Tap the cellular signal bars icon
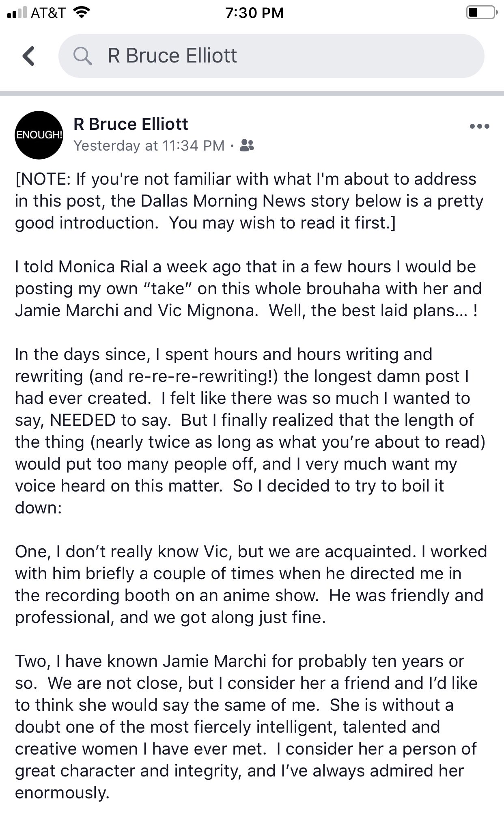Viewport: 504px width, 813px height. (17, 13)
